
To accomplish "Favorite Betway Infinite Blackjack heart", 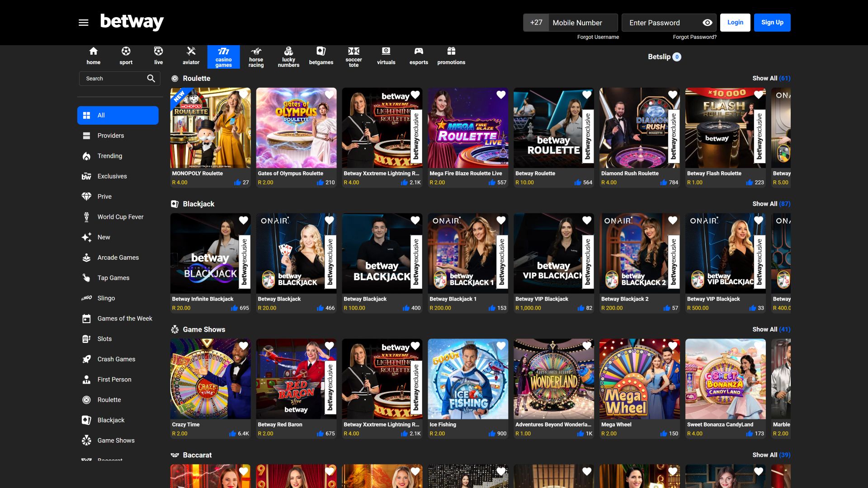I will pos(244,221).
